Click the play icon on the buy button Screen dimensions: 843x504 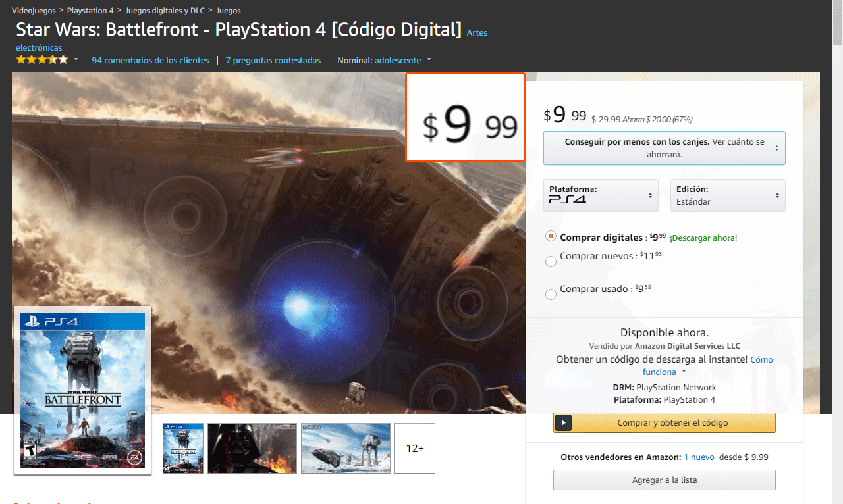pyautogui.click(x=563, y=422)
